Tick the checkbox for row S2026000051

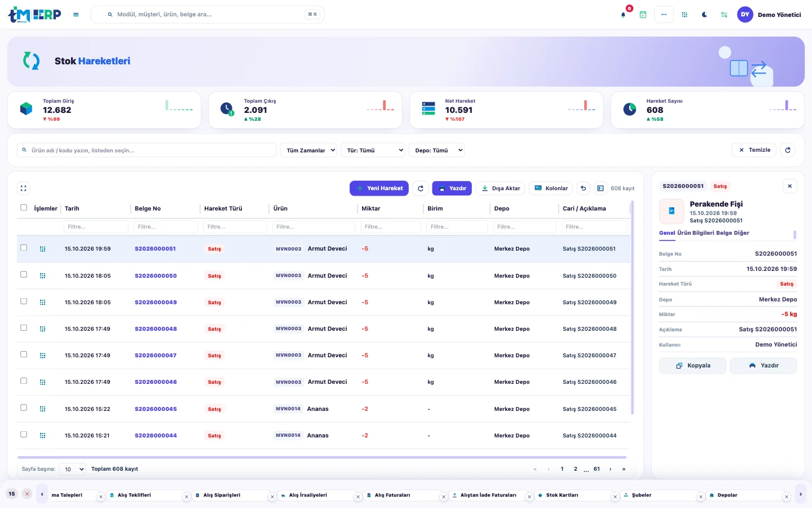(24, 248)
